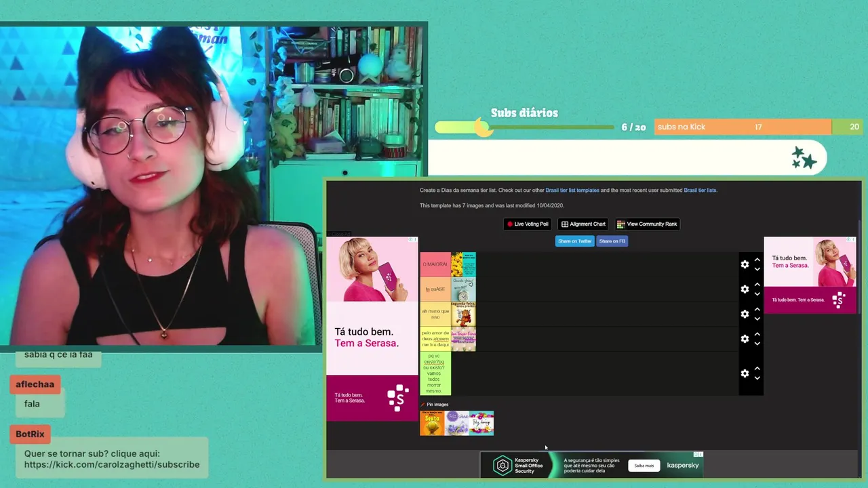Move 'pq vc existo' tier row down
Image resolution: width=868 pixels, height=488 pixels.
tap(757, 378)
